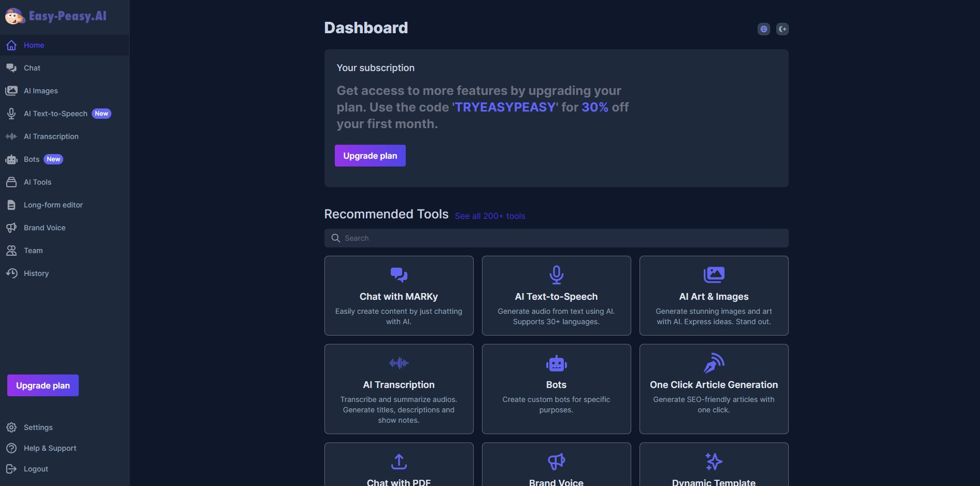Screen dimensions: 980x486
Task: Click the megaphone icon on Brand Voice card
Action: 557,461
